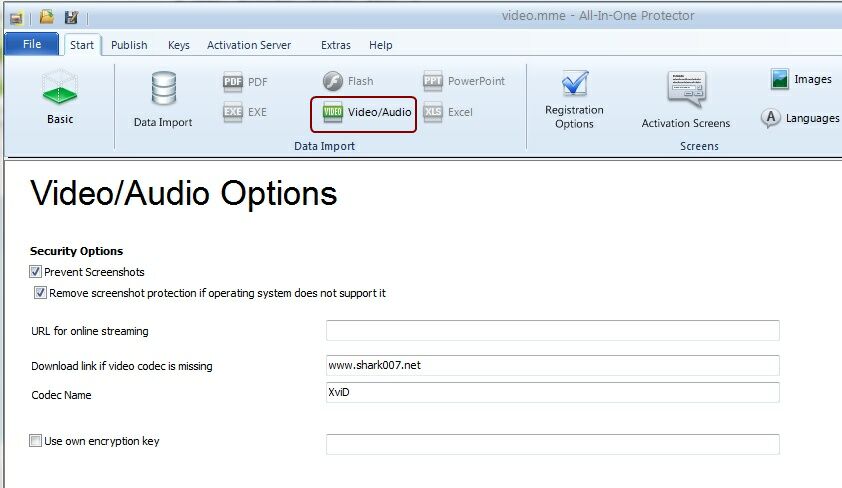Open the Data Import tool
This screenshot has height=488, width=842.
[163, 98]
